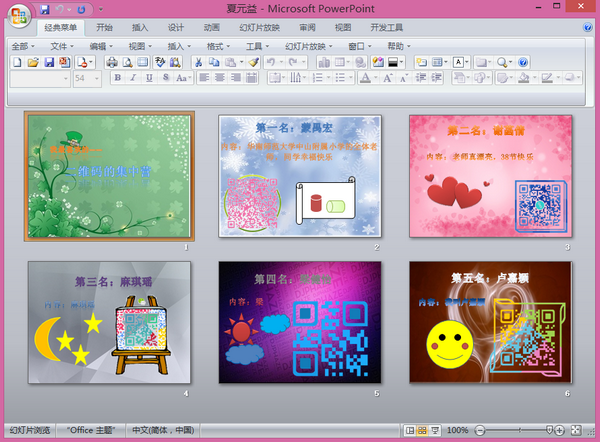Image resolution: width=600 pixels, height=442 pixels.
Task: Expand the 格式 menu dropdown
Action: click(218, 46)
